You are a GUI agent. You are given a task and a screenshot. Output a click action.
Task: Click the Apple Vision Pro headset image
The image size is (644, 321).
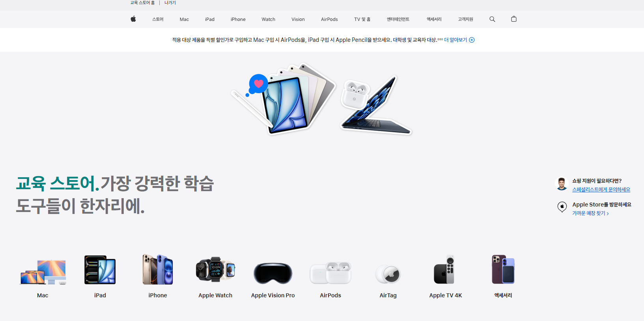pyautogui.click(x=273, y=273)
